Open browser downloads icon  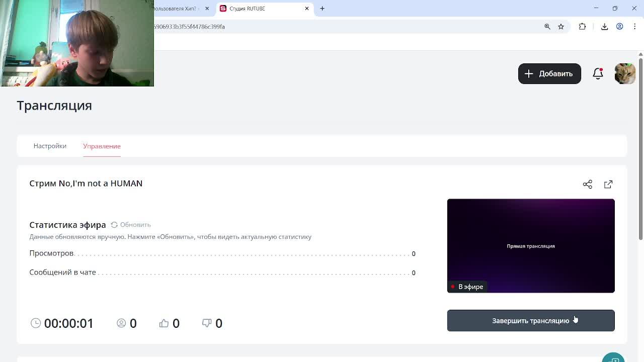[605, 27]
